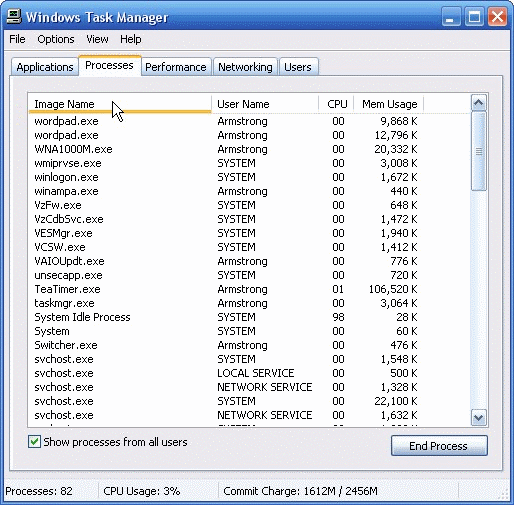Click the 98 CPU value
The image size is (514, 505).
pos(338,317)
